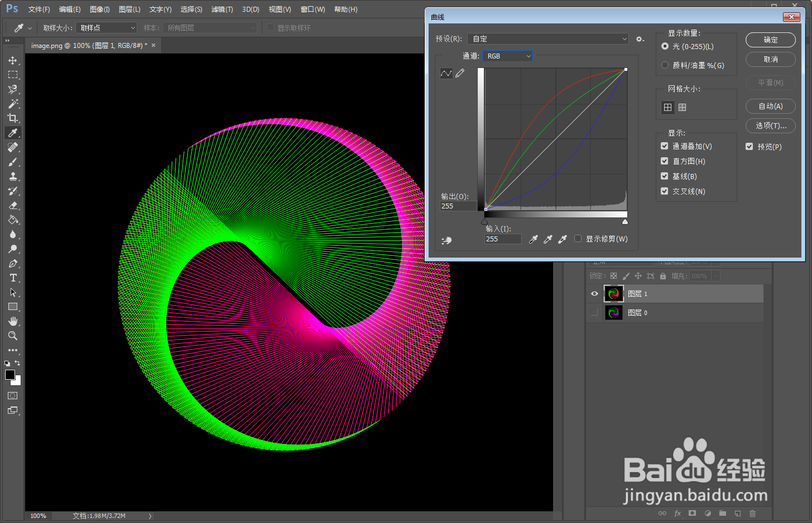This screenshot has height=523, width=812.
Task: Toggle Quick Mask mode icon
Action: [x=13, y=396]
